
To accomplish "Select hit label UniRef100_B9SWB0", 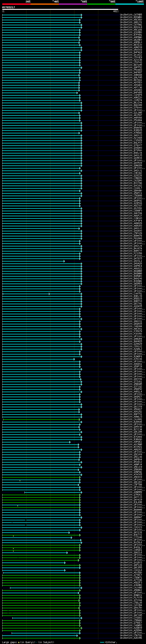I will (131, 17).
